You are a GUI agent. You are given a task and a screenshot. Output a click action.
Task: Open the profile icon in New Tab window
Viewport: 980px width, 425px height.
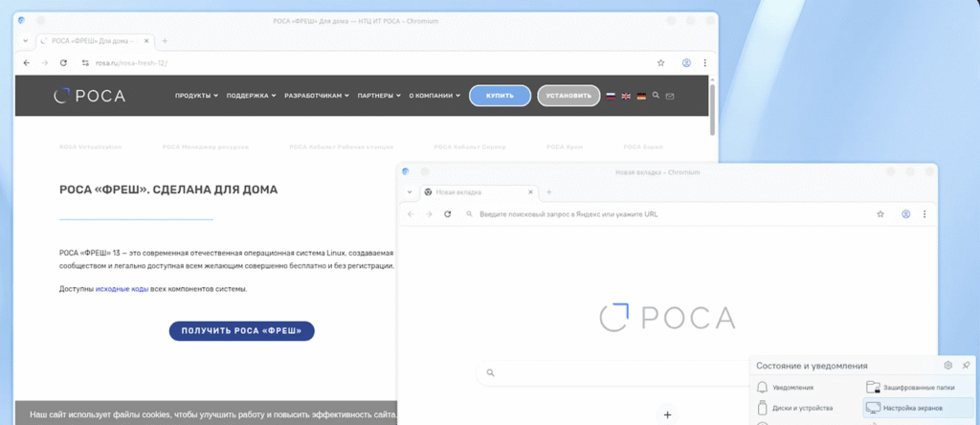coord(905,214)
